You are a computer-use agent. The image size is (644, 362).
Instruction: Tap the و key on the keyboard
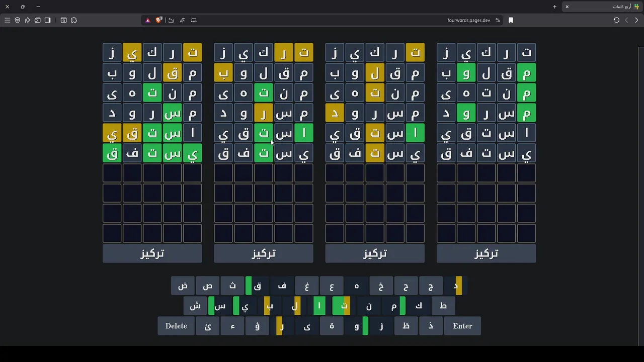(x=357, y=326)
